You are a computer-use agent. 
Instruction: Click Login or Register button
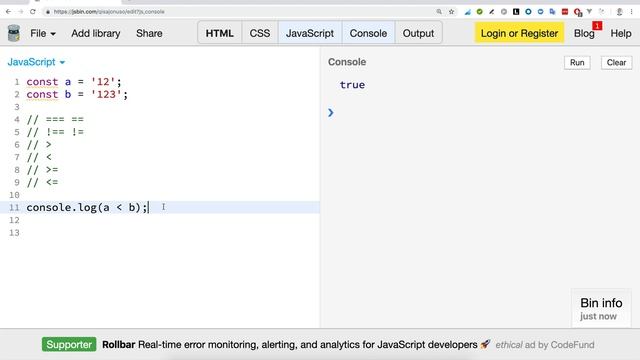(x=519, y=33)
